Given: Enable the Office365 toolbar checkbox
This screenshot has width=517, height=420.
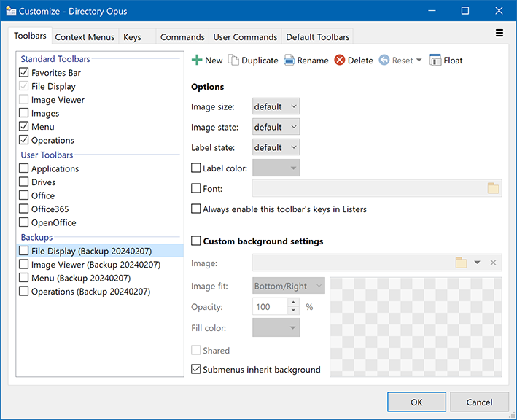Looking at the screenshot, I should tap(24, 209).
